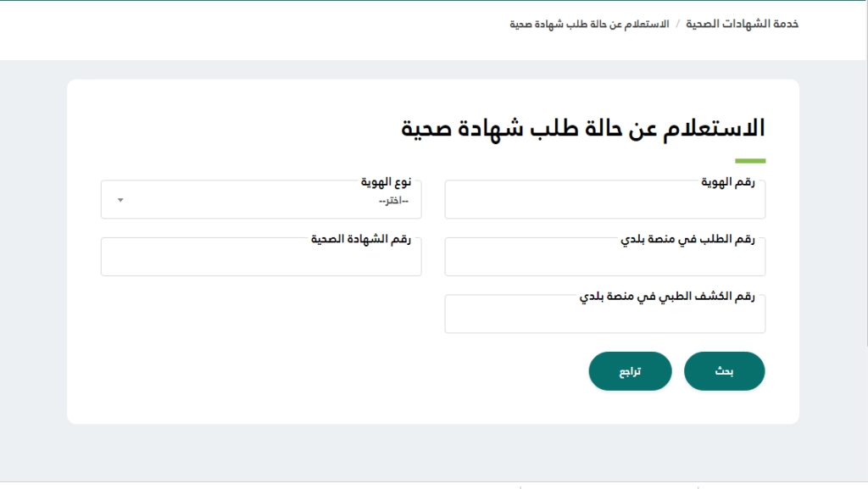Click the رقم الكشف الطبي في منصة بلدي label
Screen dimensions: 868x489
[x=667, y=297]
